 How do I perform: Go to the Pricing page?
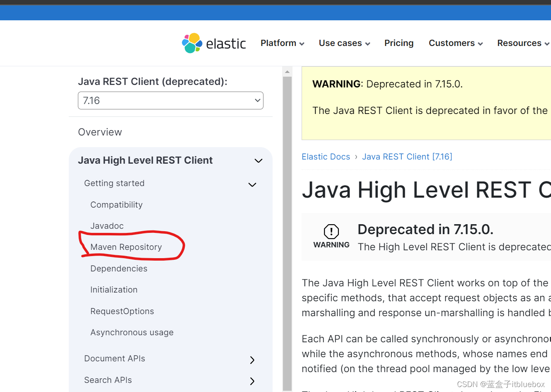[399, 43]
